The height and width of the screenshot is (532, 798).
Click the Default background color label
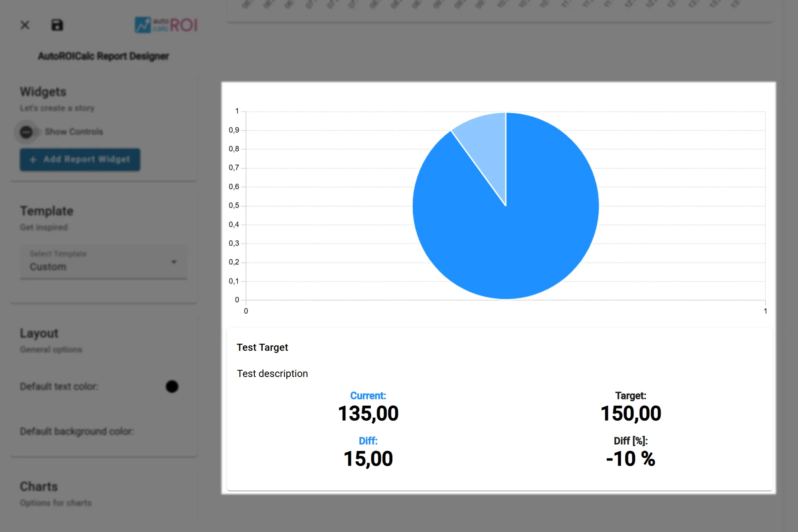point(77,431)
